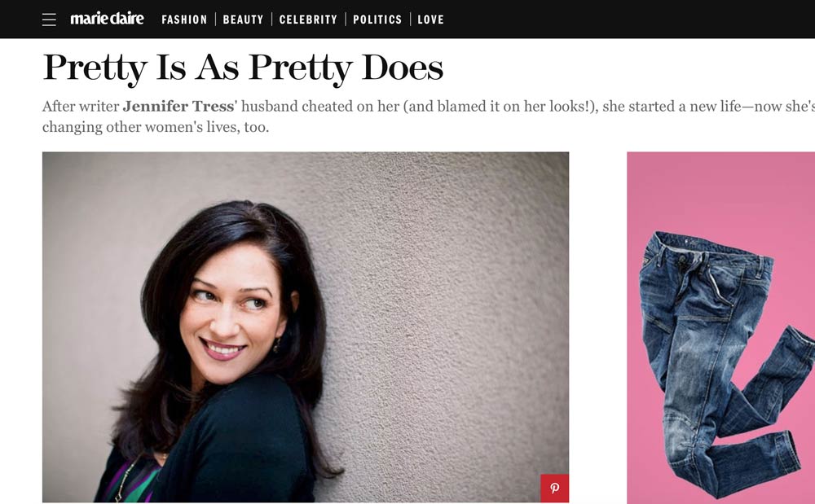Select Politics in the top navigation
The width and height of the screenshot is (815, 504).
click(377, 20)
